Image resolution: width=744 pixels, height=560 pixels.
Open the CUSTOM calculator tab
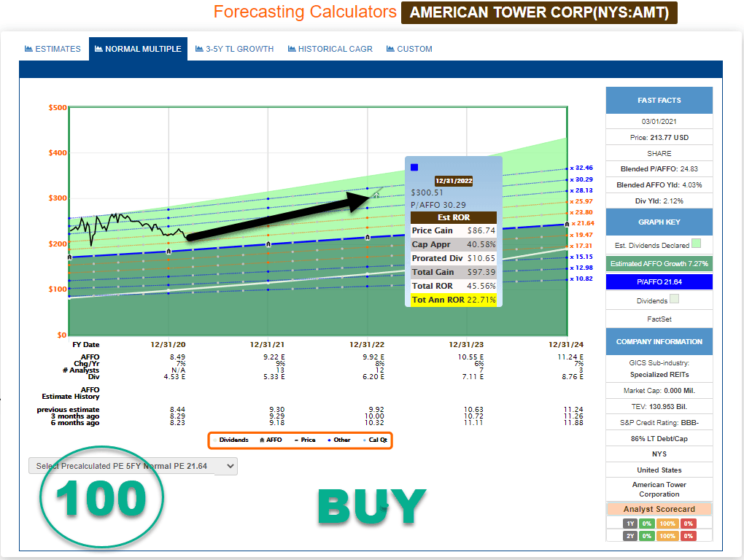(409, 49)
